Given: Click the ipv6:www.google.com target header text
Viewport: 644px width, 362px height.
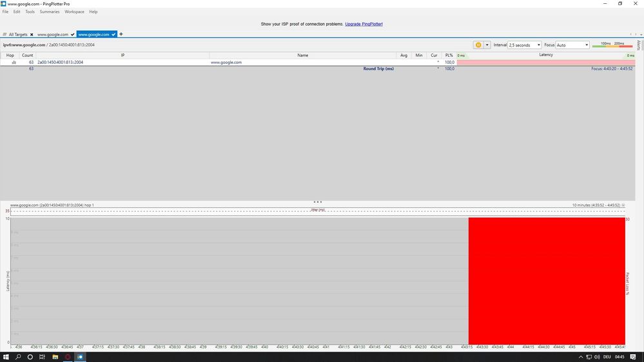Looking at the screenshot, I should 24,44.
